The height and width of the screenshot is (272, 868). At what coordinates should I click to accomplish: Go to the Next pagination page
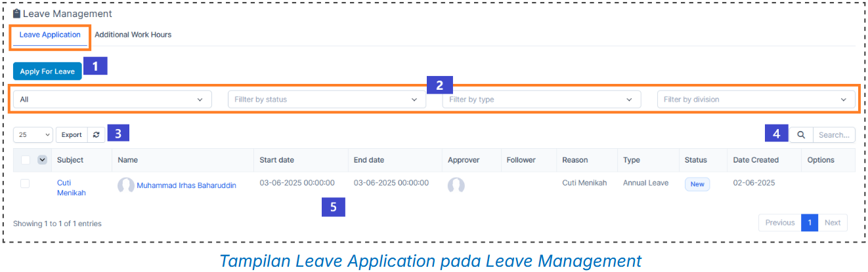pos(833,223)
